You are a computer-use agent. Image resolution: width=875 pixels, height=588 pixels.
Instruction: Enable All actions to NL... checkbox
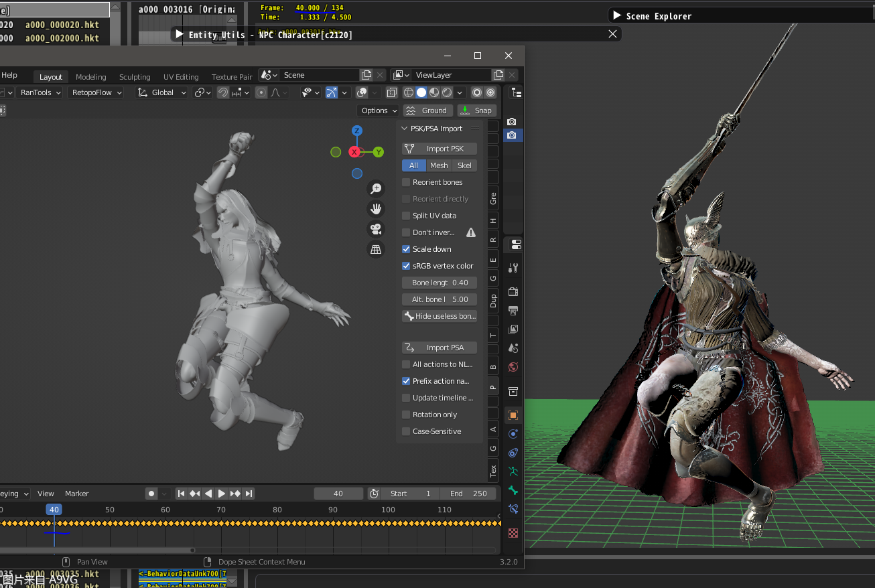406,364
